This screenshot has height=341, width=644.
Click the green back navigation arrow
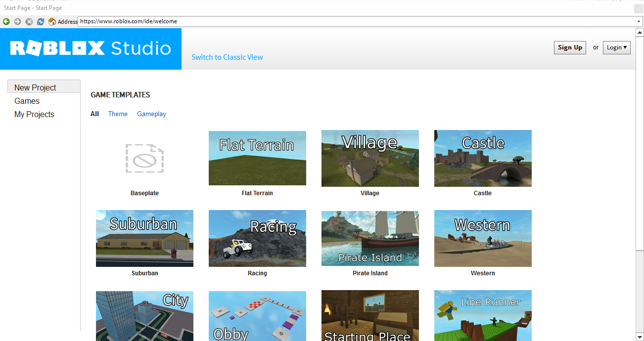pyautogui.click(x=6, y=21)
